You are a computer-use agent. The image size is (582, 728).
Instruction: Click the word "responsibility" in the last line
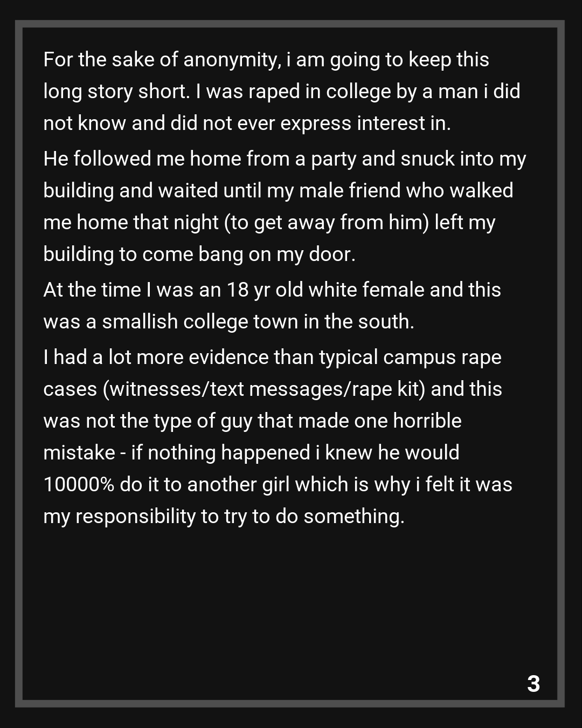[135, 516]
